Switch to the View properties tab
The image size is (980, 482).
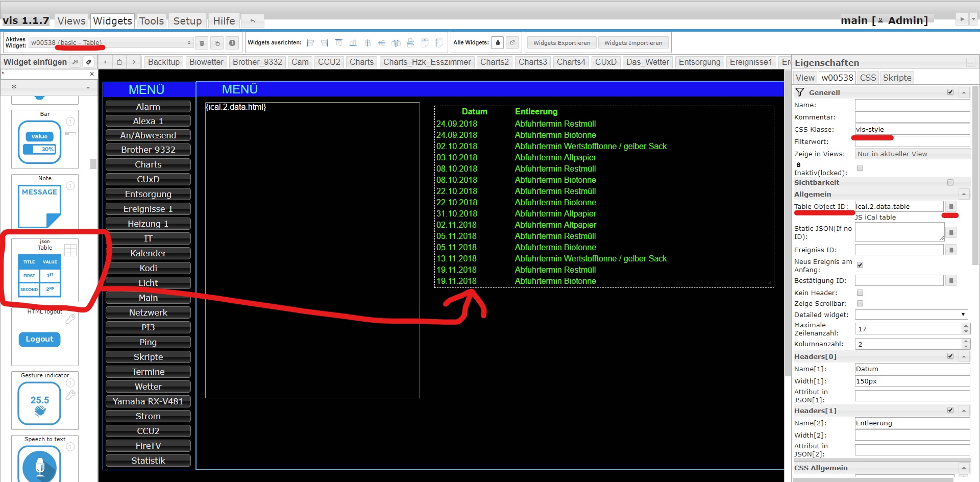[x=805, y=78]
